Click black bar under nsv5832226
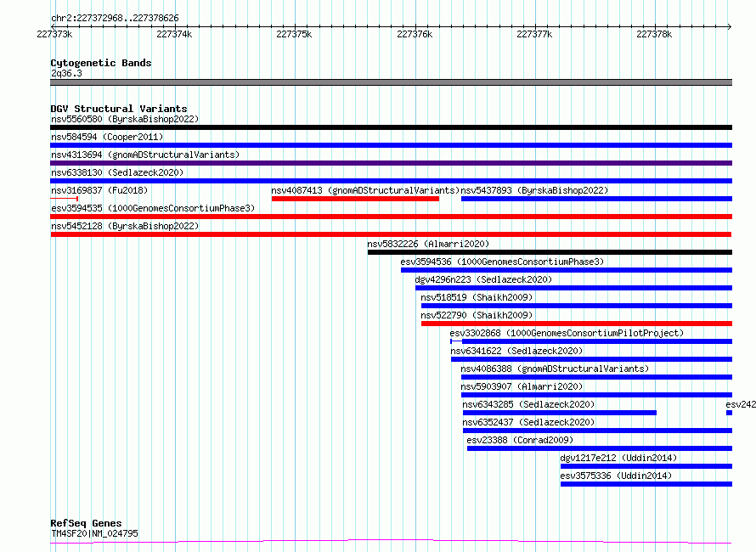 tap(550, 252)
